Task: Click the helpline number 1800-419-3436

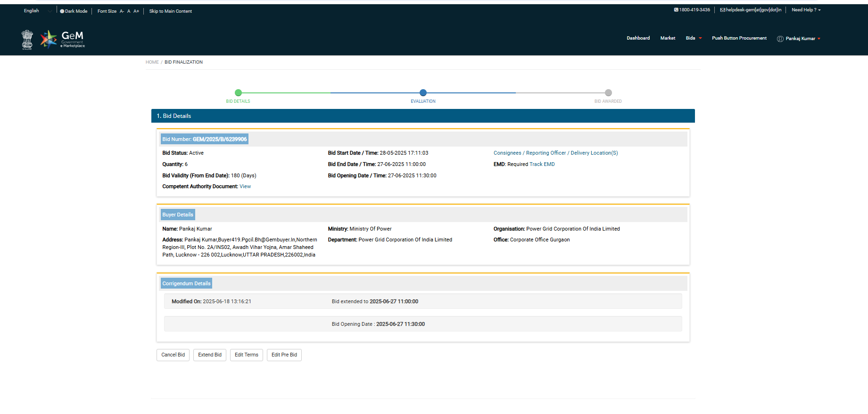Action: 692,10
